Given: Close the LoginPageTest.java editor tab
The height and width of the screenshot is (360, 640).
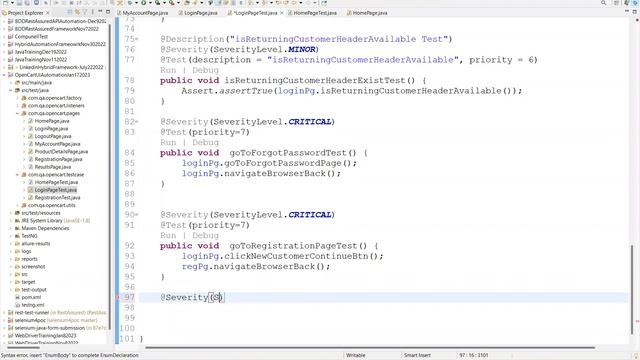Looking at the screenshot, I should tap(282, 13).
